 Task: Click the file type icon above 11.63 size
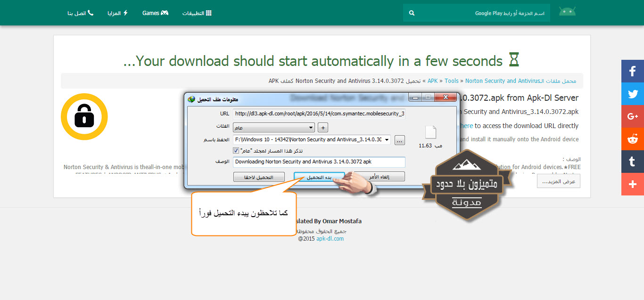[431, 132]
